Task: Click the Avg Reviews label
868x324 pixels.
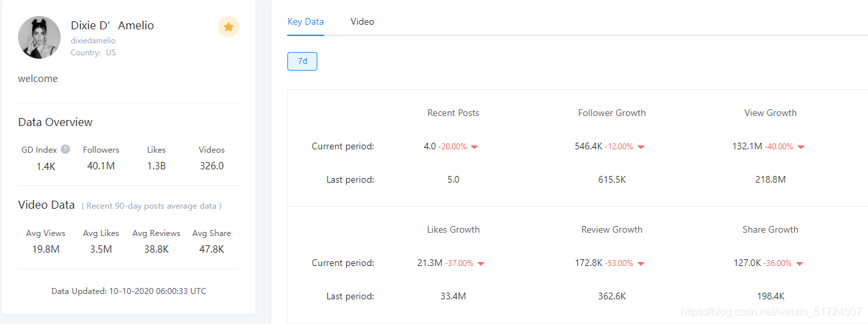Action: tap(156, 233)
